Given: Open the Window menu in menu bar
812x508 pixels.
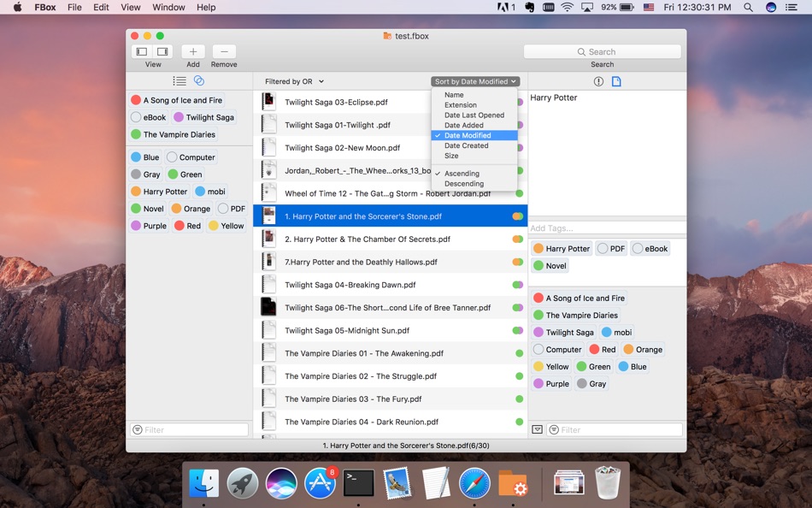Looking at the screenshot, I should [x=169, y=7].
